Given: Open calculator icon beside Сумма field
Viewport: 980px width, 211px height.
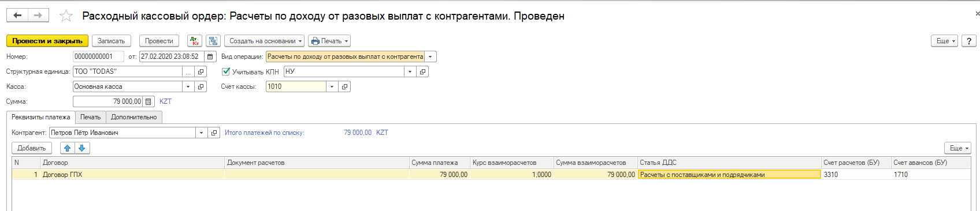Looking at the screenshot, I should (149, 101).
